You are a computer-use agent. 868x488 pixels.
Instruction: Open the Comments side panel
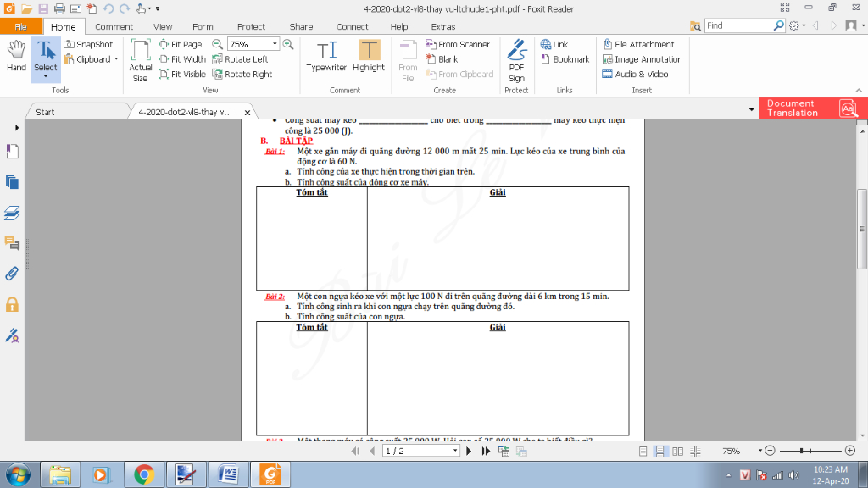pyautogui.click(x=12, y=243)
